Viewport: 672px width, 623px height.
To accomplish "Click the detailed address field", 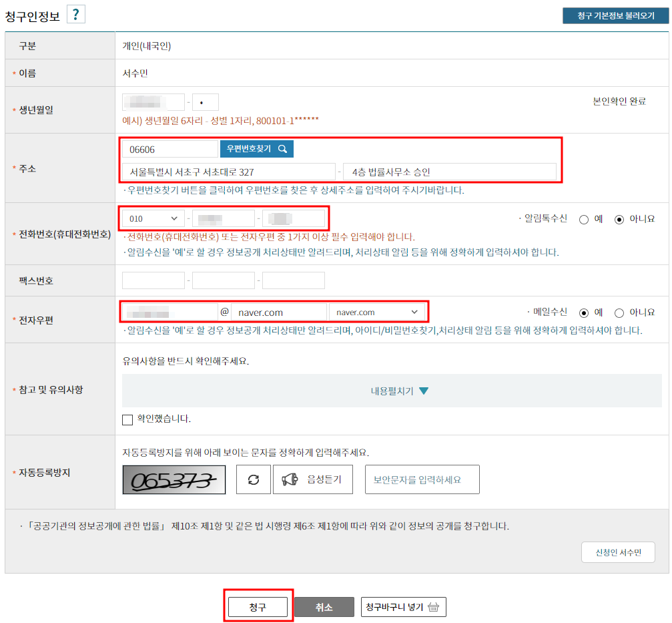I will tap(449, 172).
